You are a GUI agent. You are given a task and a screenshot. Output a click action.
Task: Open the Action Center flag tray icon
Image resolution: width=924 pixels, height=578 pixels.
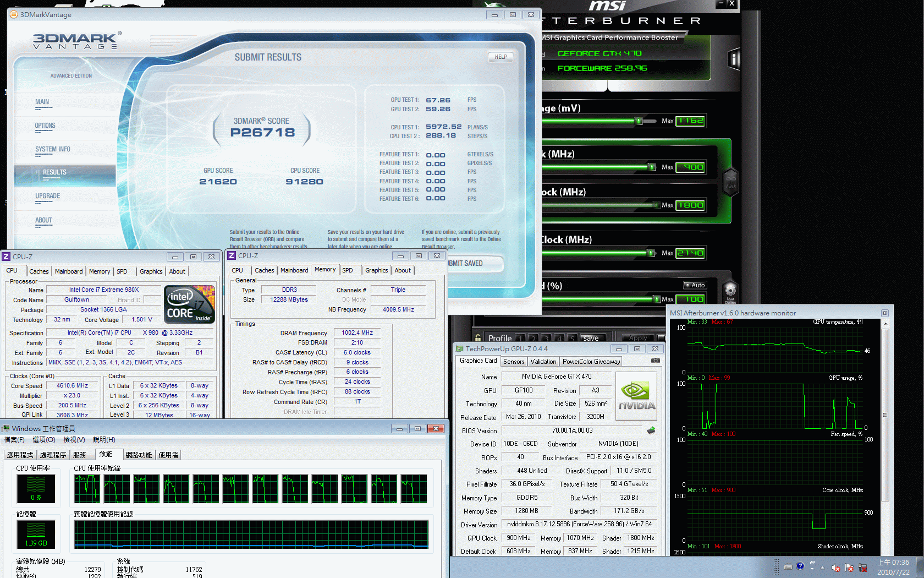849,568
